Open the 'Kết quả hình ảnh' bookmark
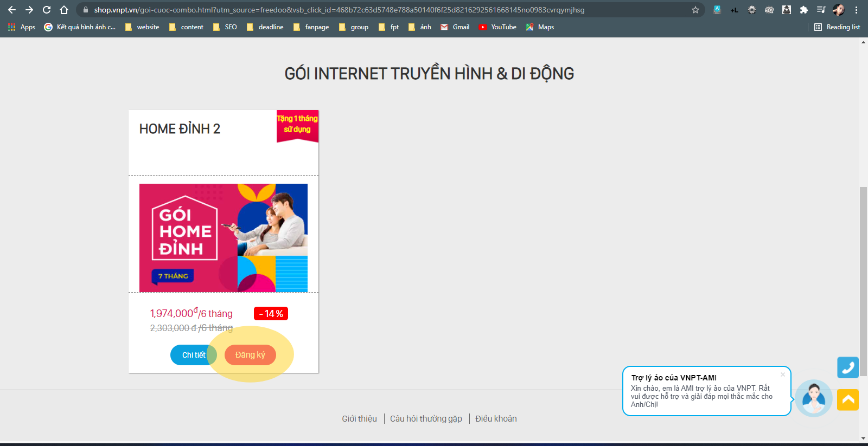This screenshot has width=868, height=446. 80,27
